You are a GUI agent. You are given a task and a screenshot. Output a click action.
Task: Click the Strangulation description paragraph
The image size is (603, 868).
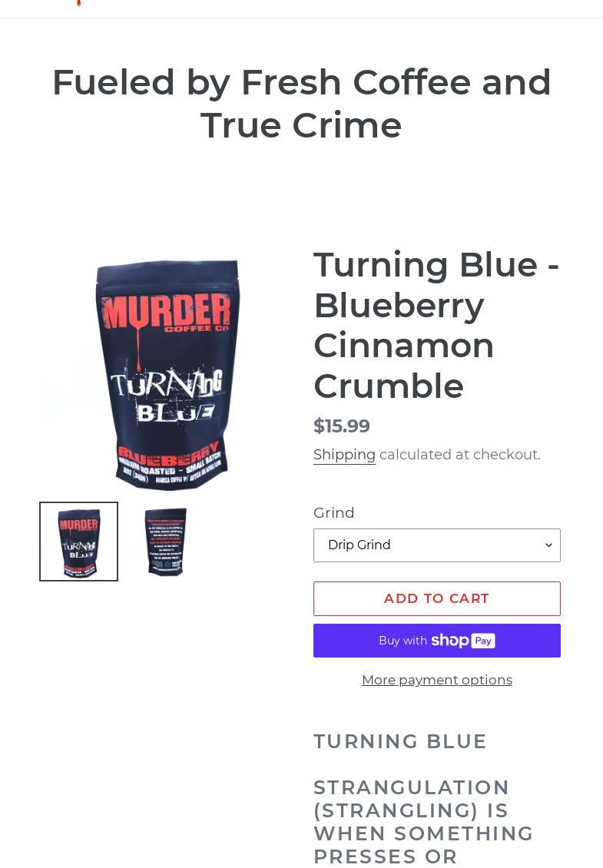pos(423,821)
